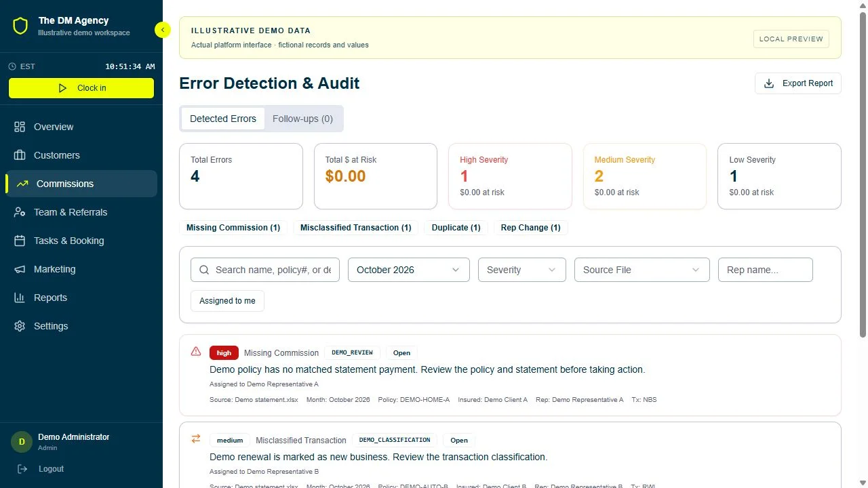The height and width of the screenshot is (488, 868).
Task: Toggle the Missing Commission (1) filter chip
Action: [x=233, y=228]
